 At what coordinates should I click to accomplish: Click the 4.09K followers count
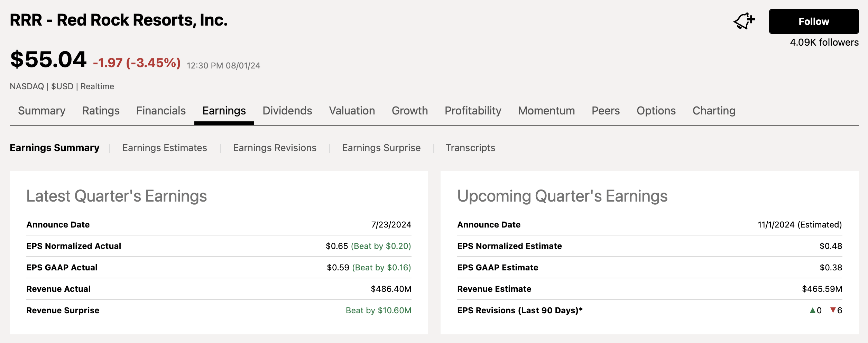click(824, 43)
